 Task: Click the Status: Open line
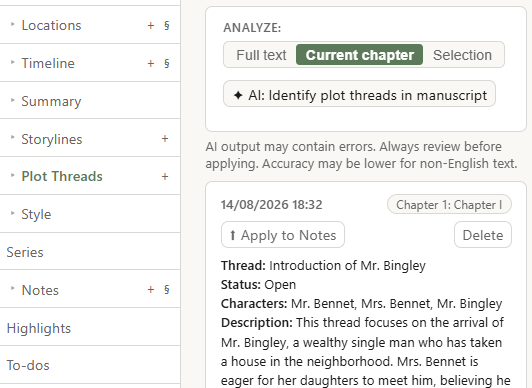[x=258, y=284]
